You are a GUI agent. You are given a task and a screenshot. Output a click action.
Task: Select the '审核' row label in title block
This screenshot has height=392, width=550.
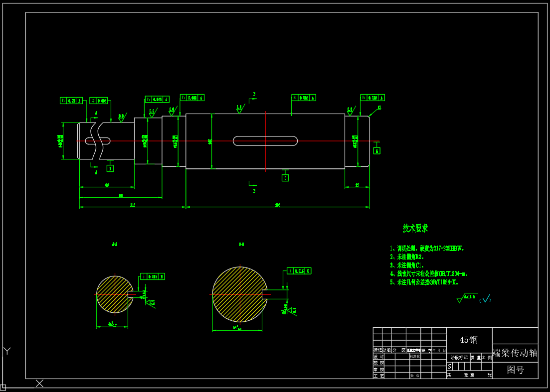378,369
